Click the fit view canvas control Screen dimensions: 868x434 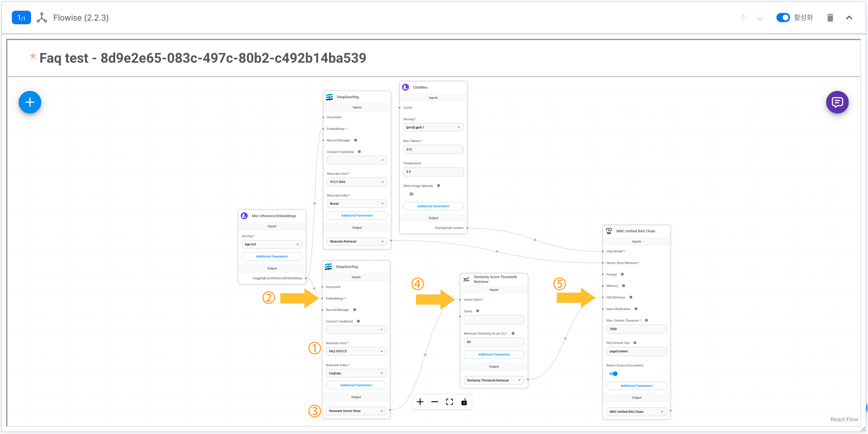point(450,402)
